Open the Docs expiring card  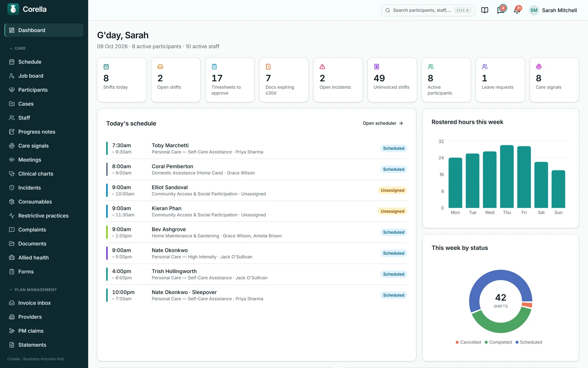(284, 80)
